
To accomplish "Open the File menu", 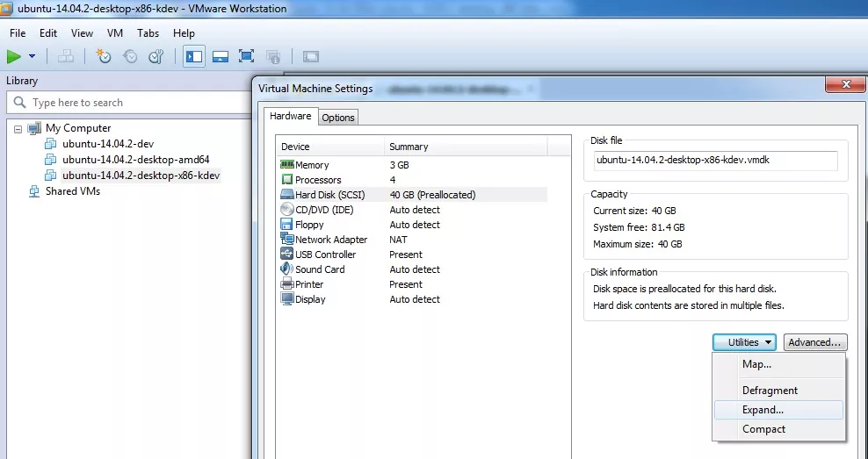I will click(x=18, y=33).
